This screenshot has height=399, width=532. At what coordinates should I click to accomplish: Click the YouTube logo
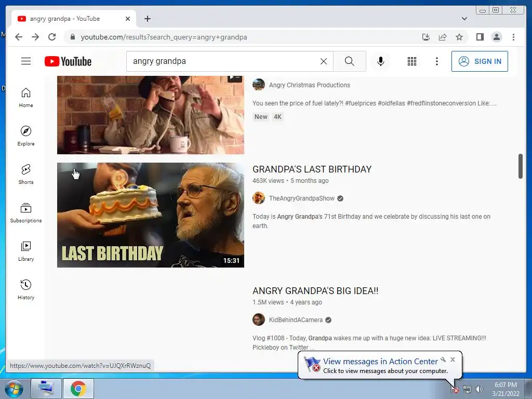[x=68, y=61]
